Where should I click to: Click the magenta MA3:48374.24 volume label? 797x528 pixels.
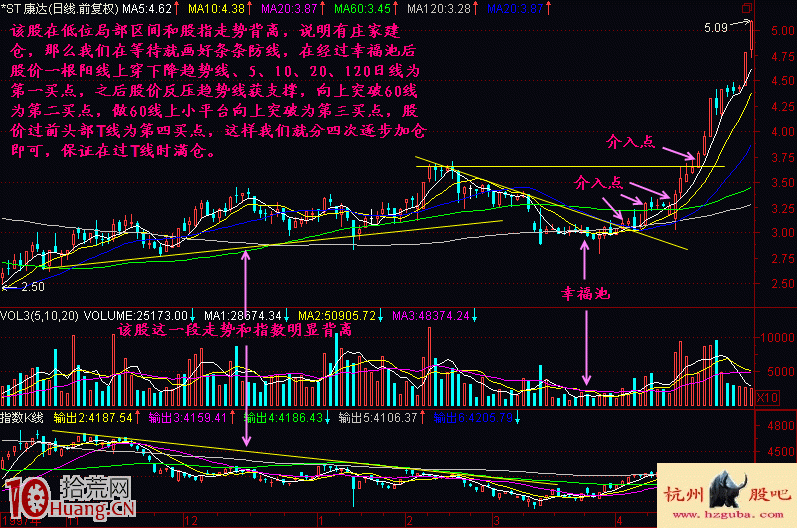tap(431, 316)
